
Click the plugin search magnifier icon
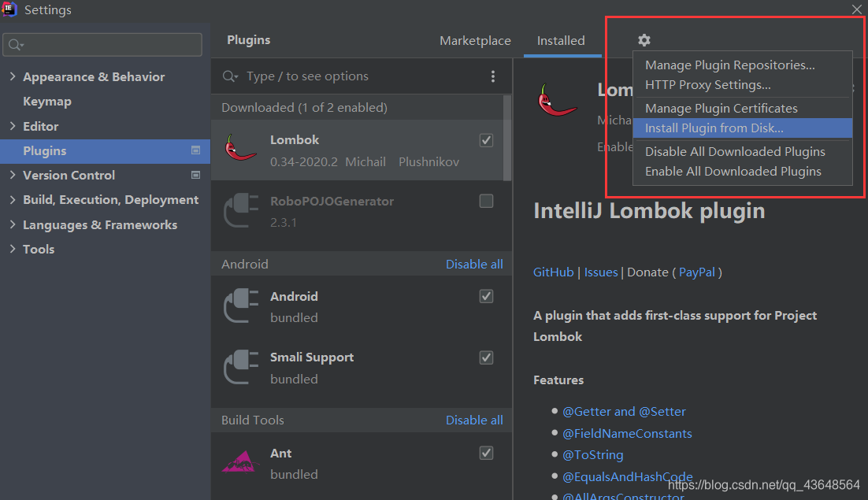click(230, 76)
